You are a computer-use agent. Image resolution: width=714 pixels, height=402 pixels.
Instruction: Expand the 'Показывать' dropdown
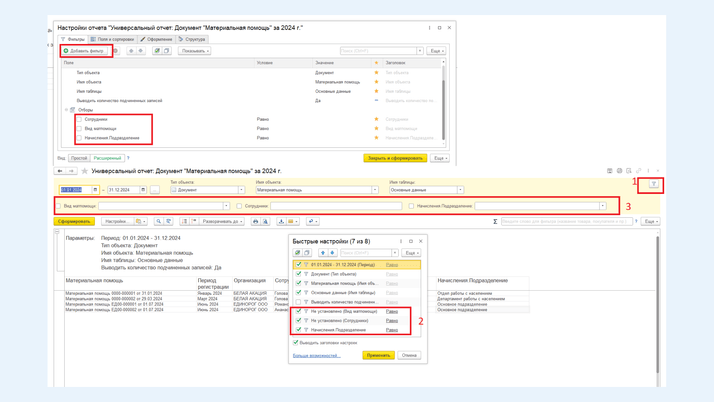[194, 50]
